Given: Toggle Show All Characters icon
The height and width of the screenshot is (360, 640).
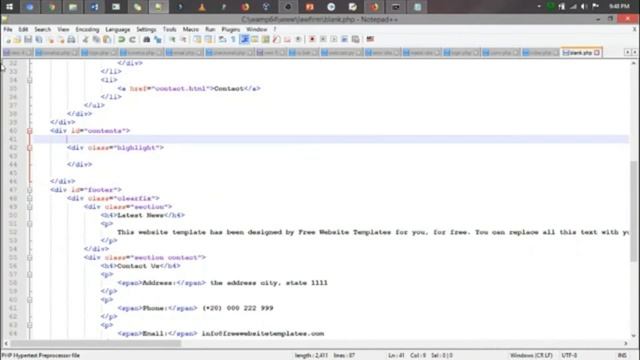Looking at the screenshot, I should [233, 40].
